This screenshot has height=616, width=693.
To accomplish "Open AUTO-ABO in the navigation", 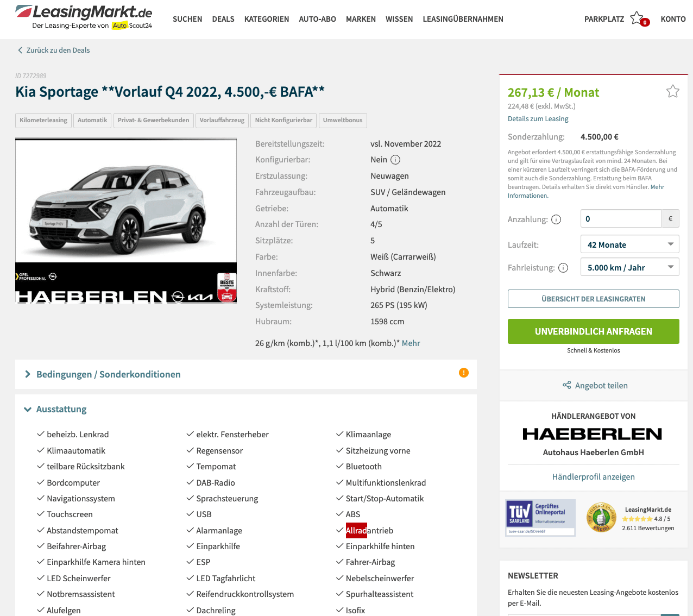I will pyautogui.click(x=318, y=19).
